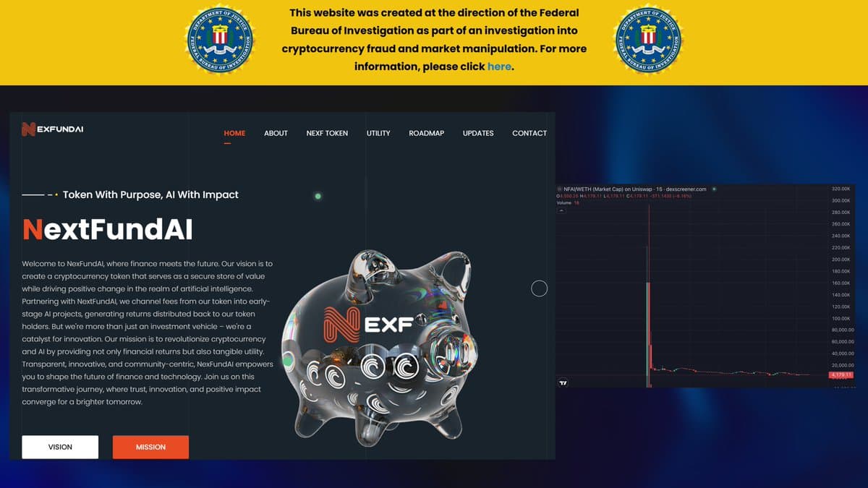Click the "Welcome to NexFundAI" paragraph
The width and height of the screenshot is (868, 488).
[148, 333]
